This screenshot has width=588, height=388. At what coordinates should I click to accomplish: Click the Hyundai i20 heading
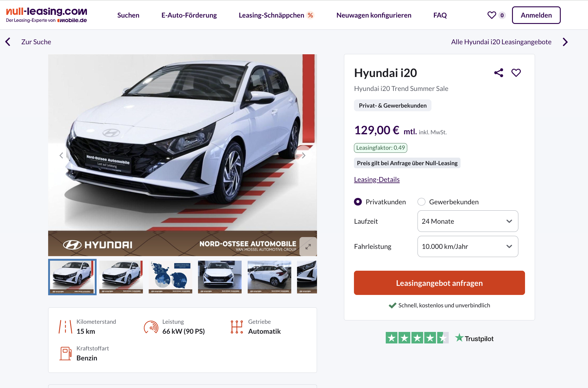tap(385, 73)
